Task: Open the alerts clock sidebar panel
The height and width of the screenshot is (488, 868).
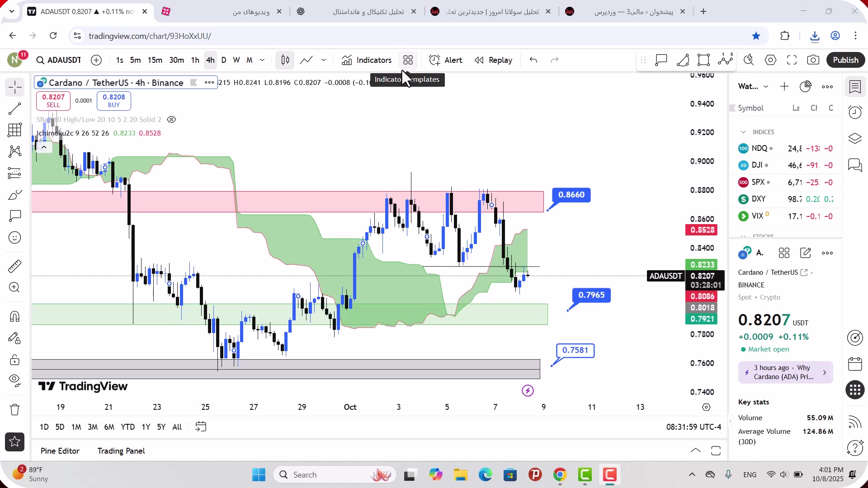Action: (855, 113)
